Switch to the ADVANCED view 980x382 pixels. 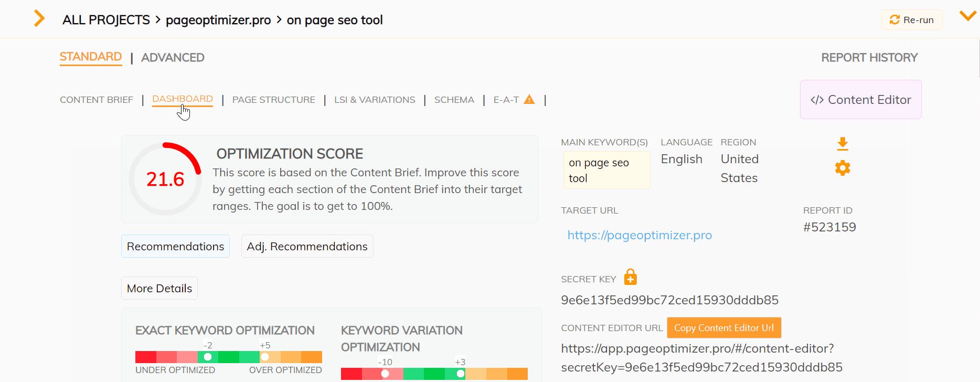(x=173, y=58)
